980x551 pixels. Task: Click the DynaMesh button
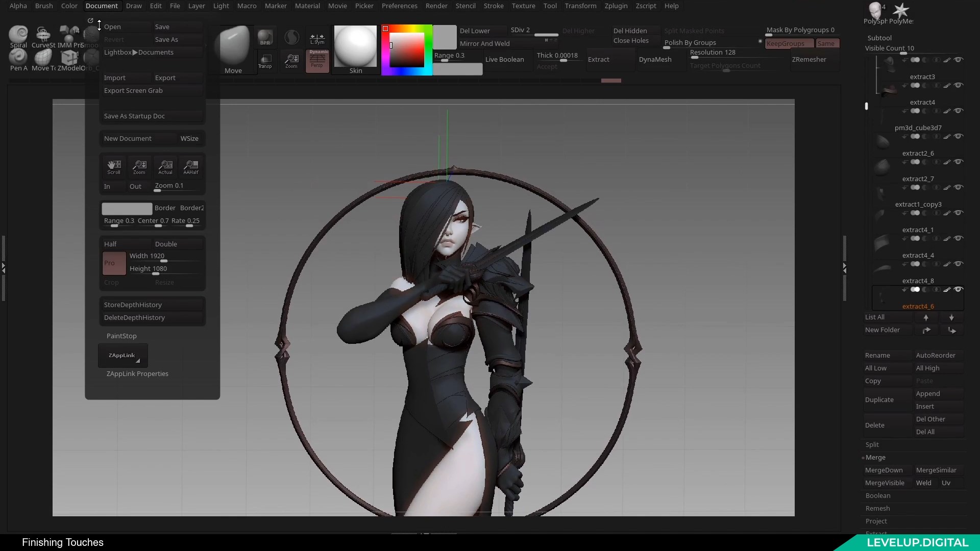pos(655,59)
